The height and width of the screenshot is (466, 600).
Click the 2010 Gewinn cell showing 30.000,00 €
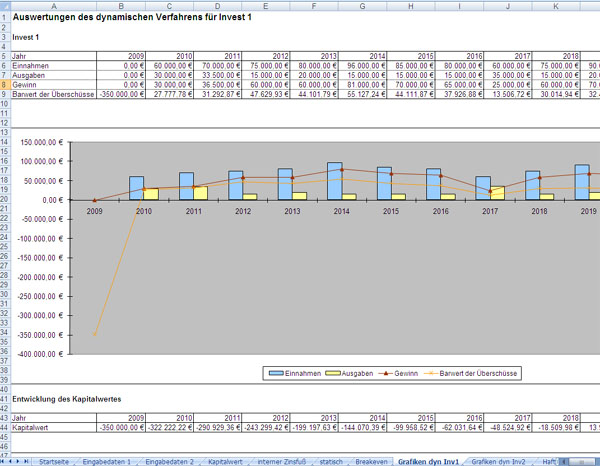point(170,85)
